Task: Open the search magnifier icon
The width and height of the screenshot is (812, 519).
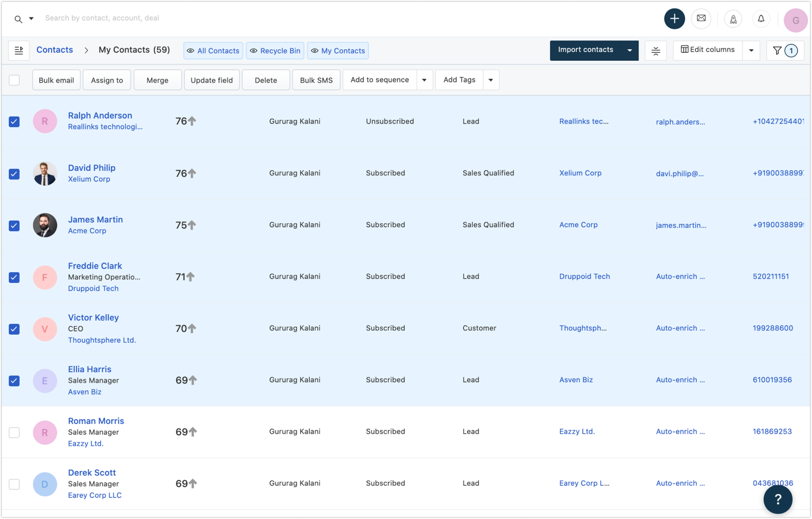Action: click(x=18, y=19)
